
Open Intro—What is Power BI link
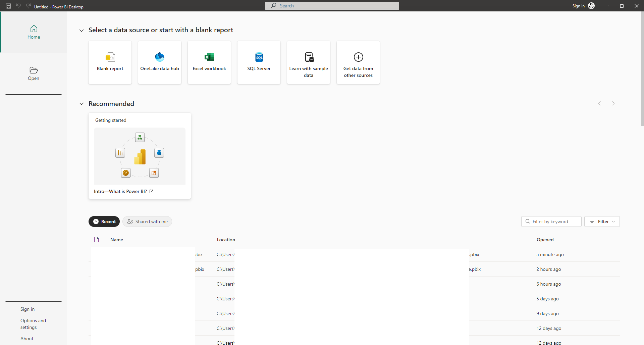(x=120, y=191)
